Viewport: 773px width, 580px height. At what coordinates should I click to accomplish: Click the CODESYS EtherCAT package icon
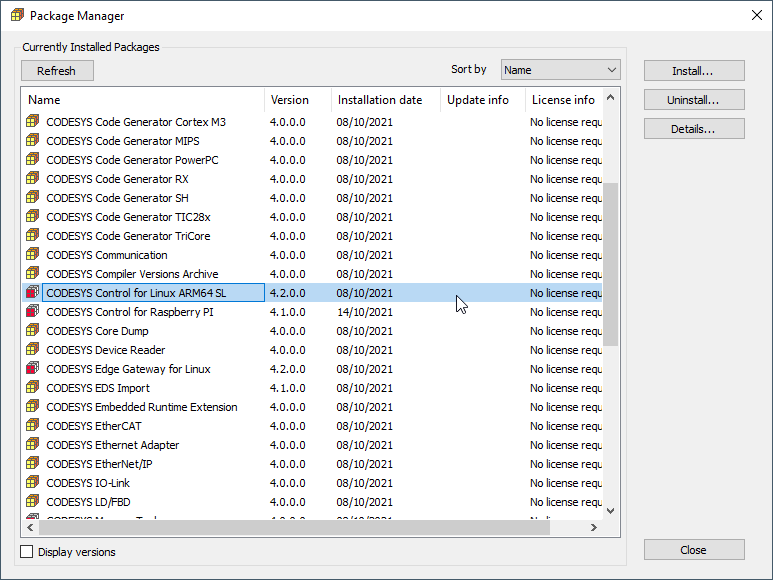[x=33, y=426]
